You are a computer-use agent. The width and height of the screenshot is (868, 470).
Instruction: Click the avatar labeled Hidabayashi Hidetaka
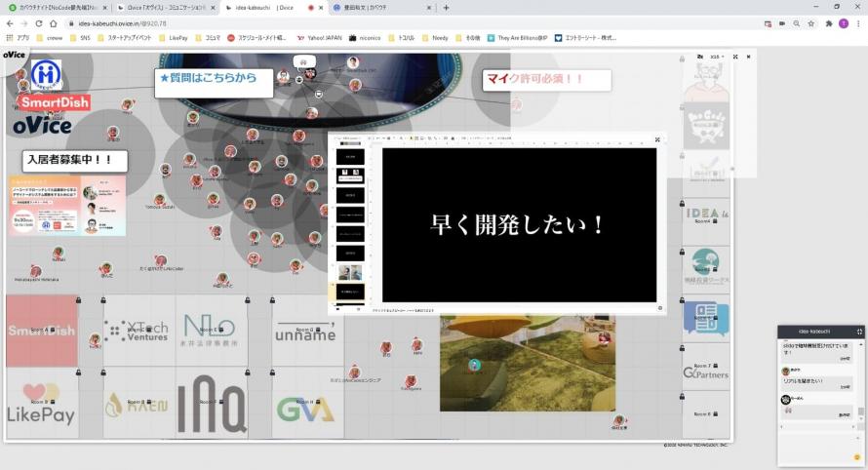coord(36,271)
